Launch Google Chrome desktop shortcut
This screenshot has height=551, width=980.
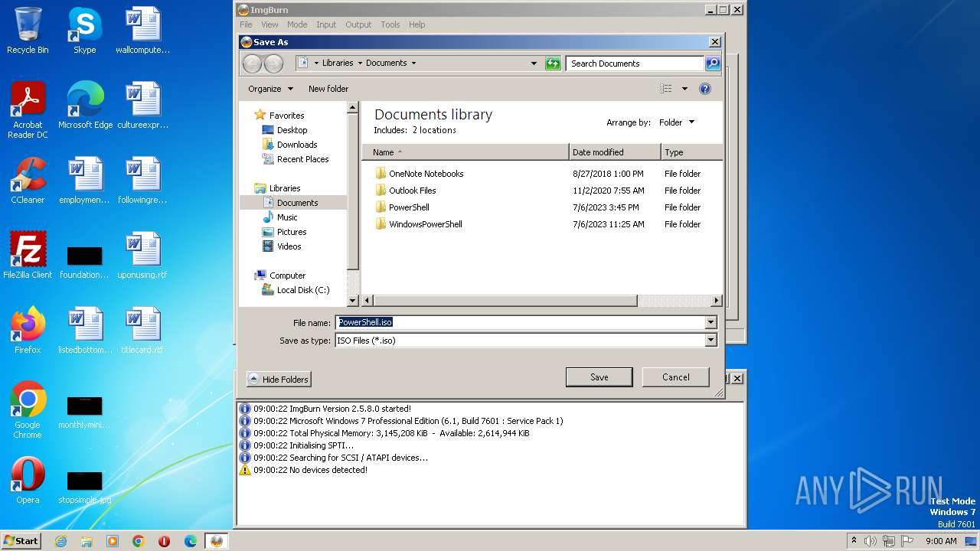28,409
